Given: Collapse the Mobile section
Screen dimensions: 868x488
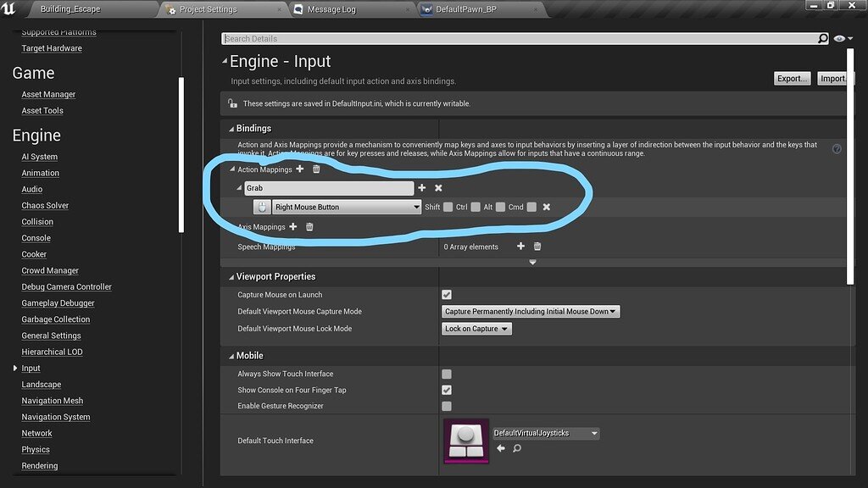Looking at the screenshot, I should coord(230,355).
